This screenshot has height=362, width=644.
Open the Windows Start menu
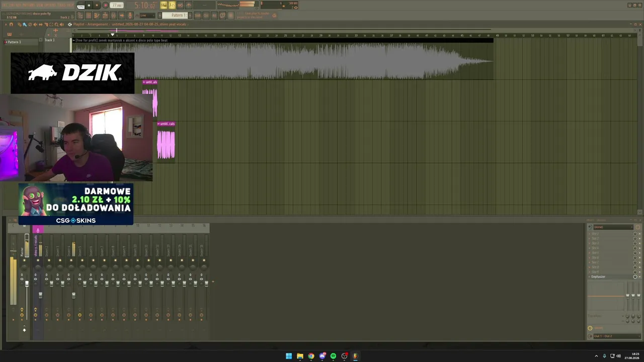tap(289, 356)
